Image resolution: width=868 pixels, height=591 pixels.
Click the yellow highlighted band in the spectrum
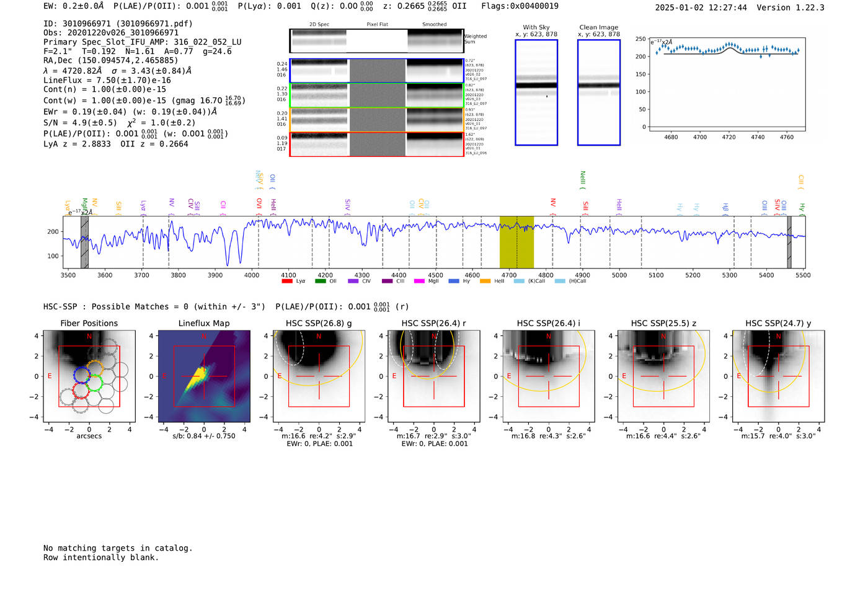pyautogui.click(x=516, y=242)
